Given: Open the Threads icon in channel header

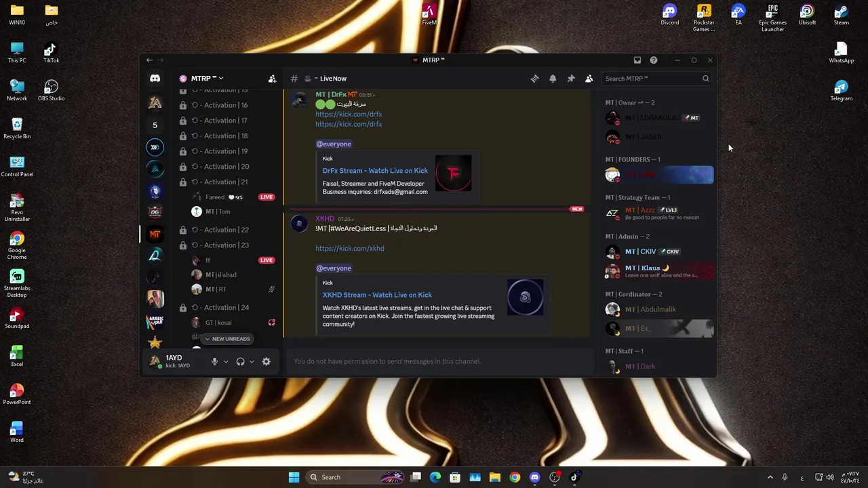Looking at the screenshot, I should pos(534,79).
